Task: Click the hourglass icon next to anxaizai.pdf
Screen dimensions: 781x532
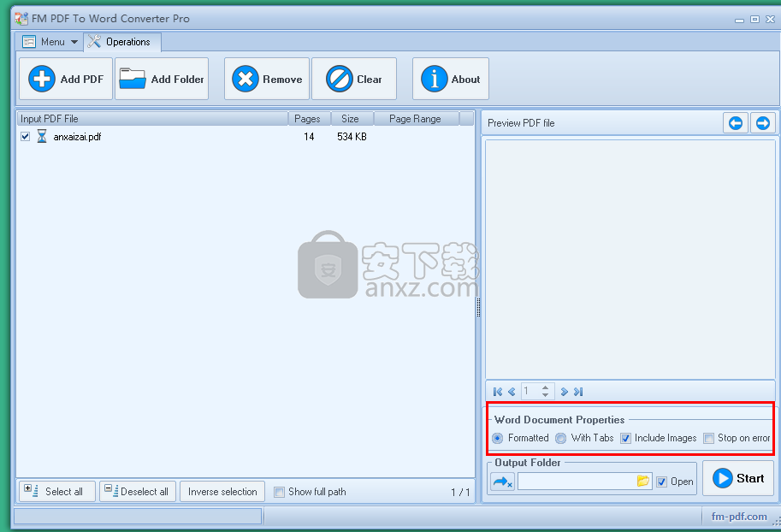Action: (42, 136)
